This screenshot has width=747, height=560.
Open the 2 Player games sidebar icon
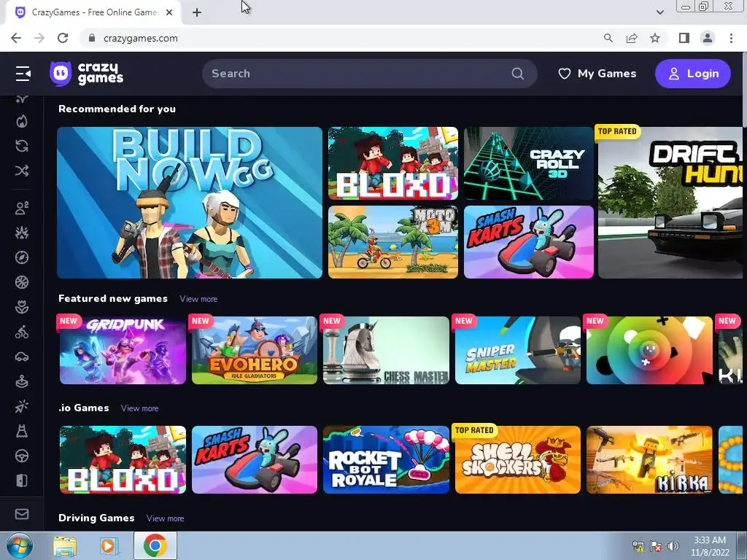pos(22,208)
